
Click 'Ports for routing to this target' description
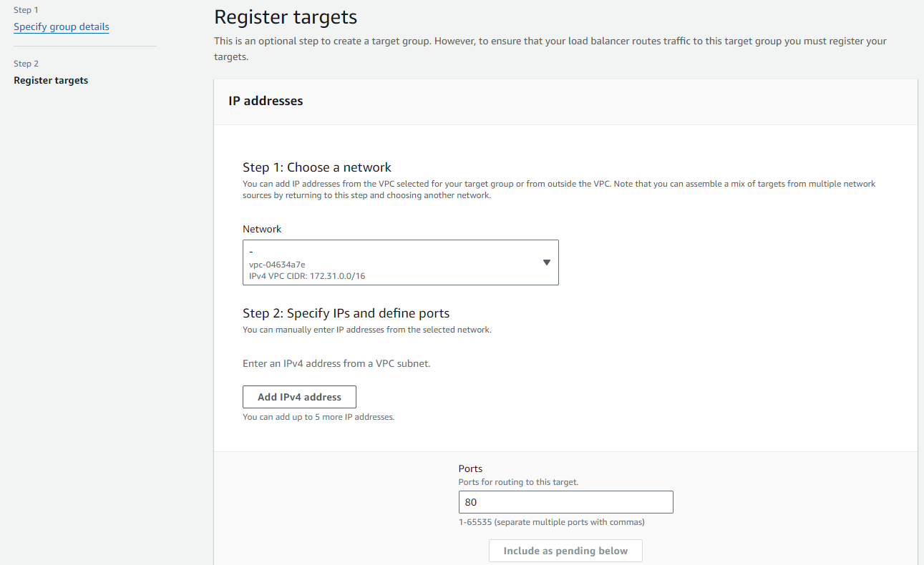coord(518,482)
